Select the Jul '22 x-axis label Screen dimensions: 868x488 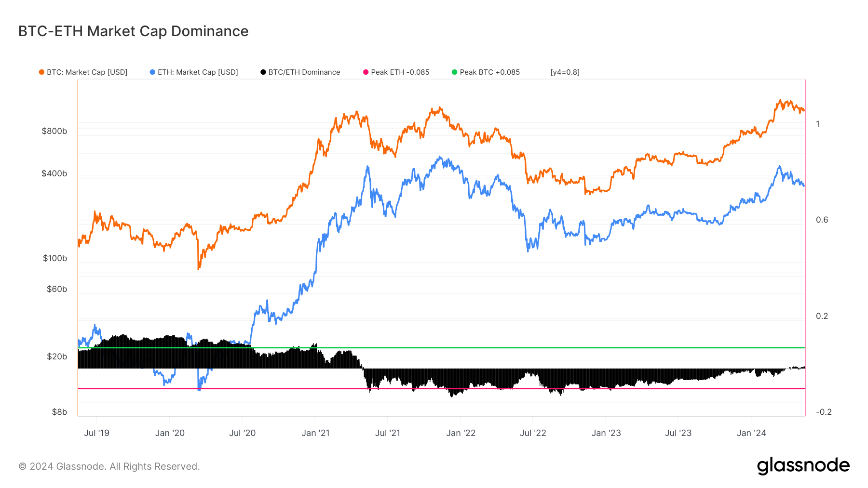point(533,433)
